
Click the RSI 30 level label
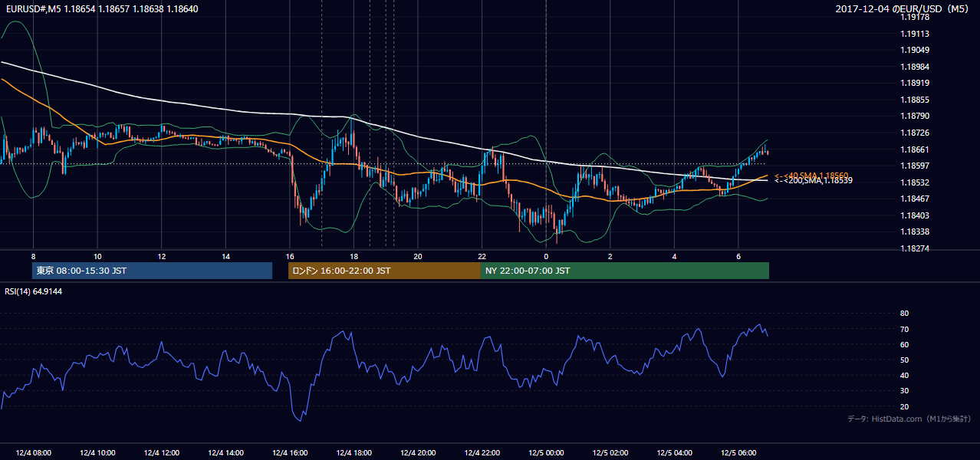pos(904,391)
